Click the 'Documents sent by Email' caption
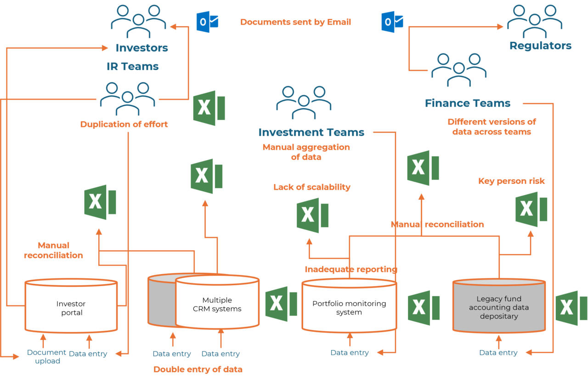 pyautogui.click(x=295, y=22)
